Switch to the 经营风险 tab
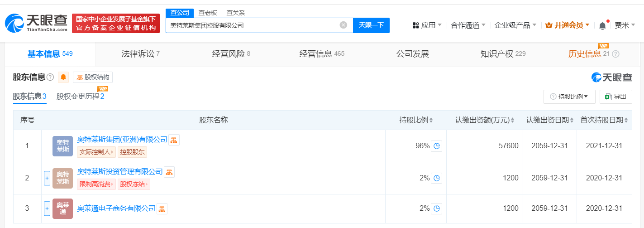Viewport: 644px width, 228px height. (231, 54)
